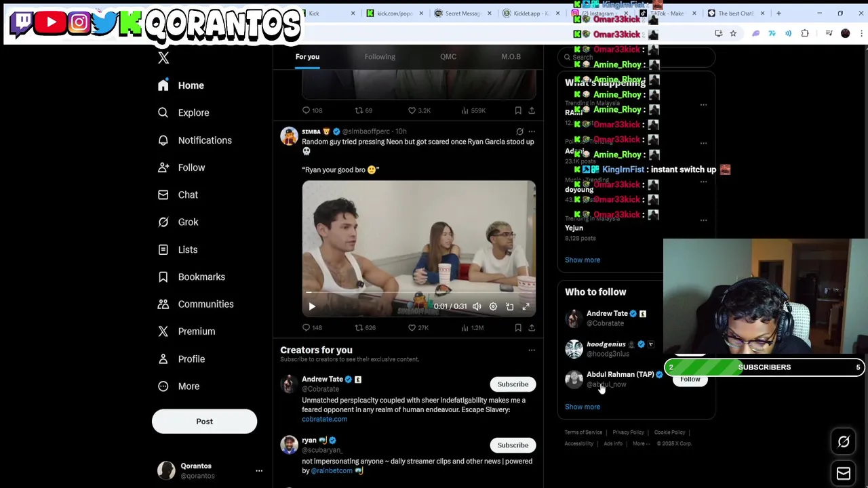Subscribe to Andrew Tate
The height and width of the screenshot is (488, 868).
tap(513, 384)
